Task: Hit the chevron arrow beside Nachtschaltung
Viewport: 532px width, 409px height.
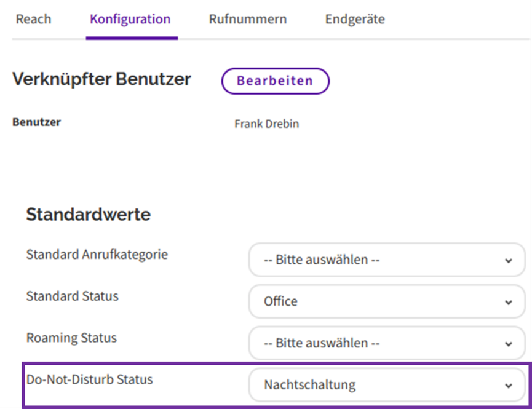Action: coord(508,386)
